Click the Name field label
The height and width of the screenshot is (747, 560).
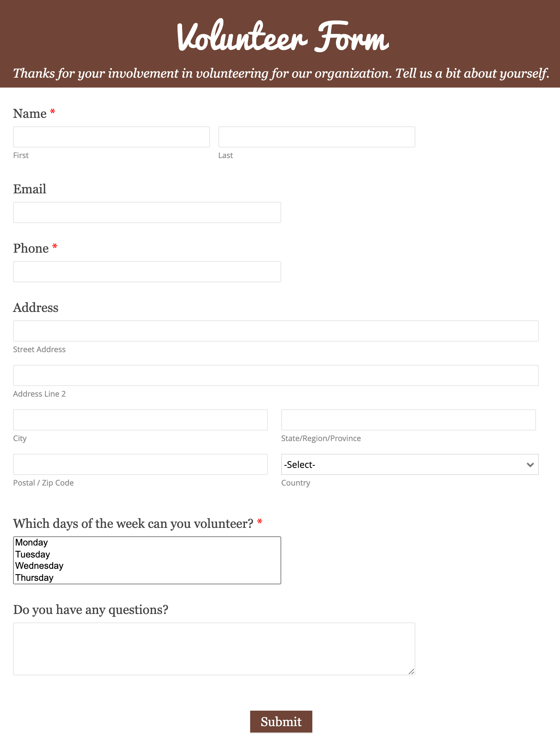30,114
